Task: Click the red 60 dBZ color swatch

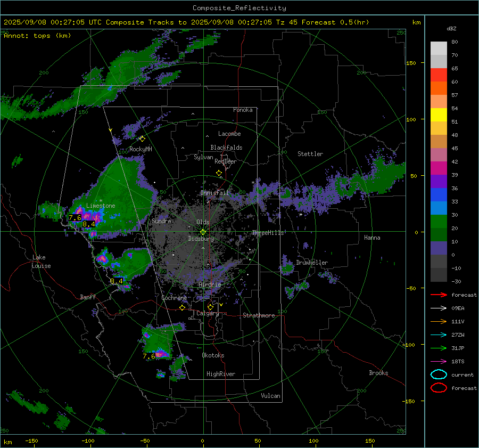Action: [439, 75]
